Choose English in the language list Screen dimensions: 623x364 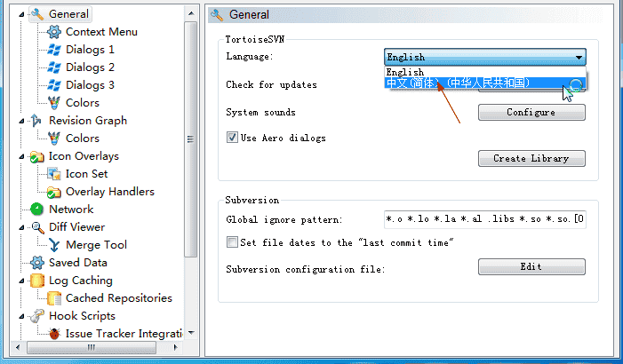[x=484, y=72]
